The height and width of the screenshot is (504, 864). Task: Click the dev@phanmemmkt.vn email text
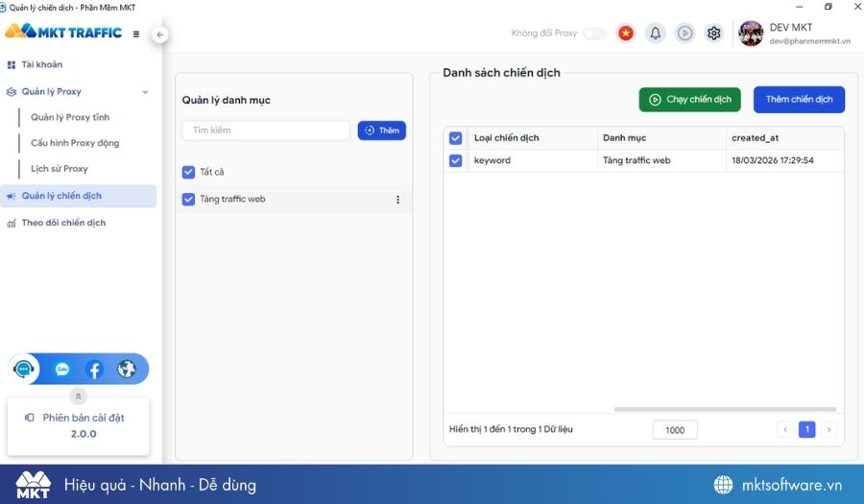(x=809, y=41)
